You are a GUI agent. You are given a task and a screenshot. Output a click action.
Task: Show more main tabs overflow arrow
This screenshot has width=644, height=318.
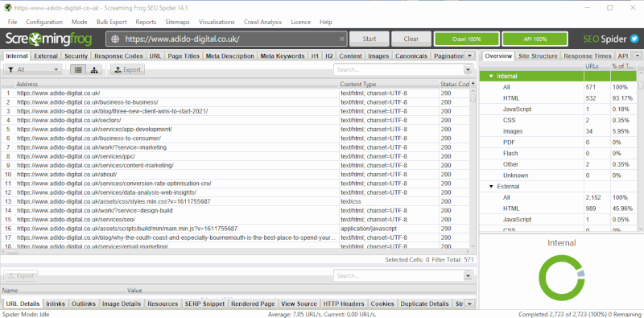[470, 56]
